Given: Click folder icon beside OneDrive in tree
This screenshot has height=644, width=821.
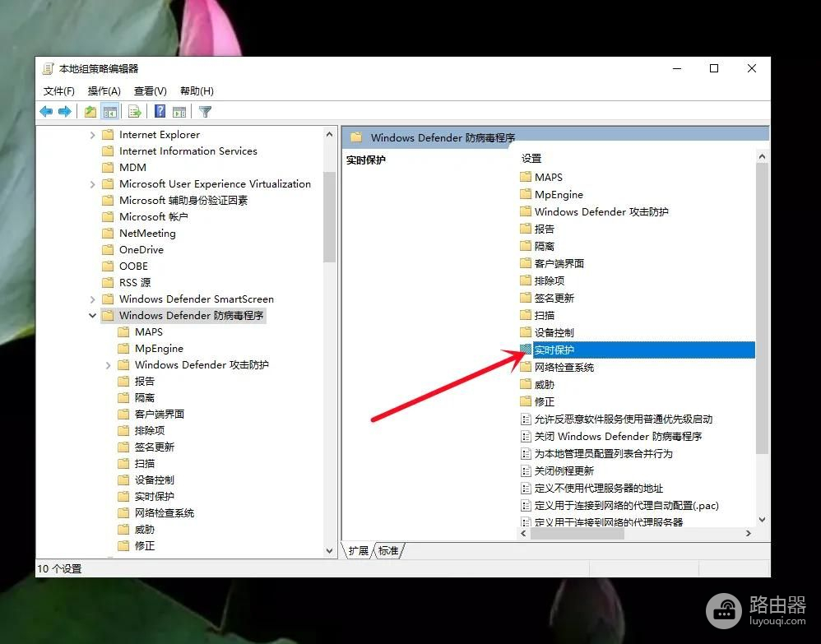Looking at the screenshot, I should click(108, 250).
